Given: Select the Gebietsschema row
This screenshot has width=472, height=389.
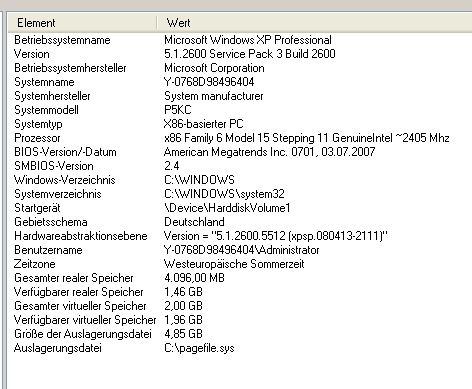Looking at the screenshot, I should [x=51, y=222].
